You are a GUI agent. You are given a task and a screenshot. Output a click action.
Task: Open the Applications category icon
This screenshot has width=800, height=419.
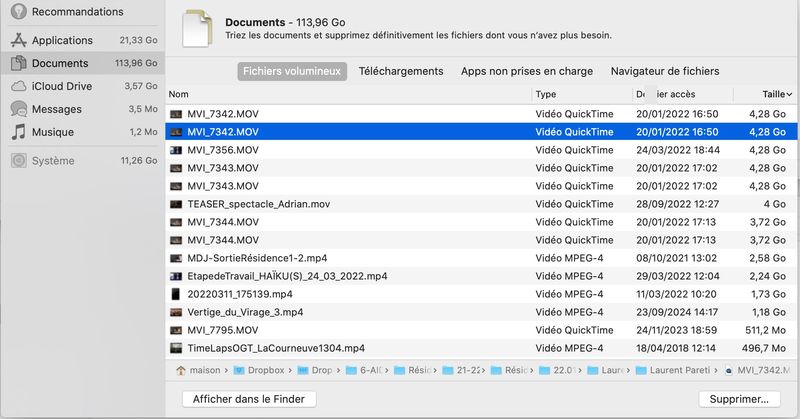click(x=19, y=40)
